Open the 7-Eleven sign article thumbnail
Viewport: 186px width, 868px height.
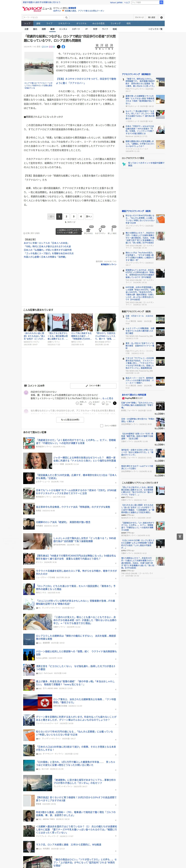29,443
